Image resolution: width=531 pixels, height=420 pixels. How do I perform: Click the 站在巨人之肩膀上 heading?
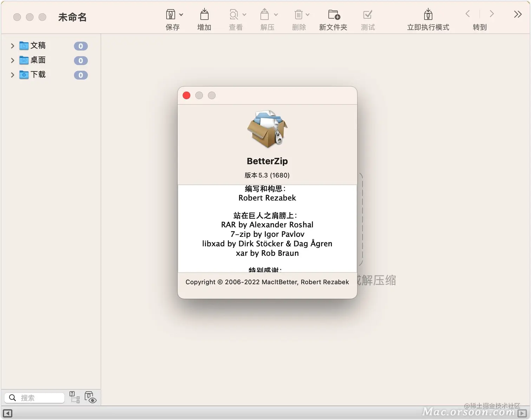click(265, 215)
